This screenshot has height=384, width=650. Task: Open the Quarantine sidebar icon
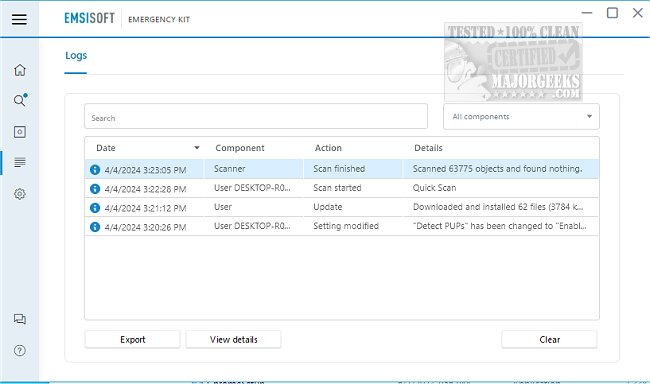pos(19,132)
